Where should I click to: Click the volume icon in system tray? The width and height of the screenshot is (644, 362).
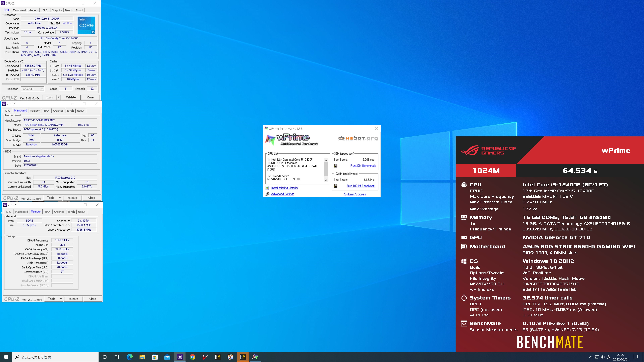coord(603,357)
